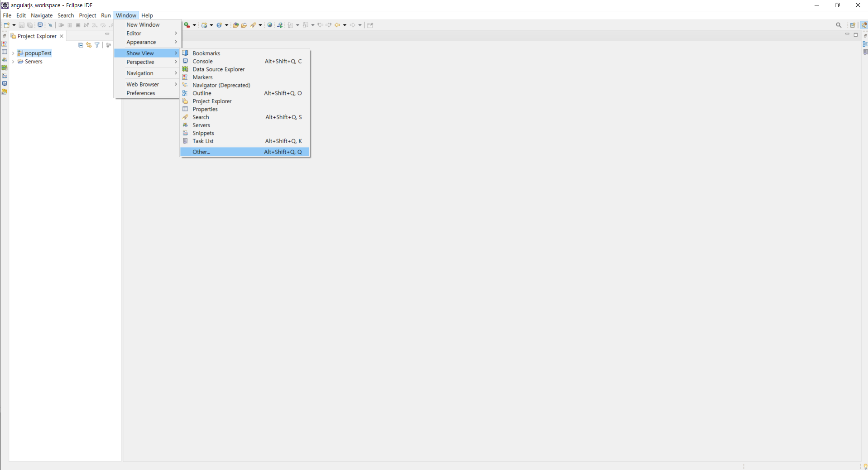Image resolution: width=868 pixels, height=470 pixels.
Task: Click the tip of the day lightbulb icon
Action: tap(865, 466)
